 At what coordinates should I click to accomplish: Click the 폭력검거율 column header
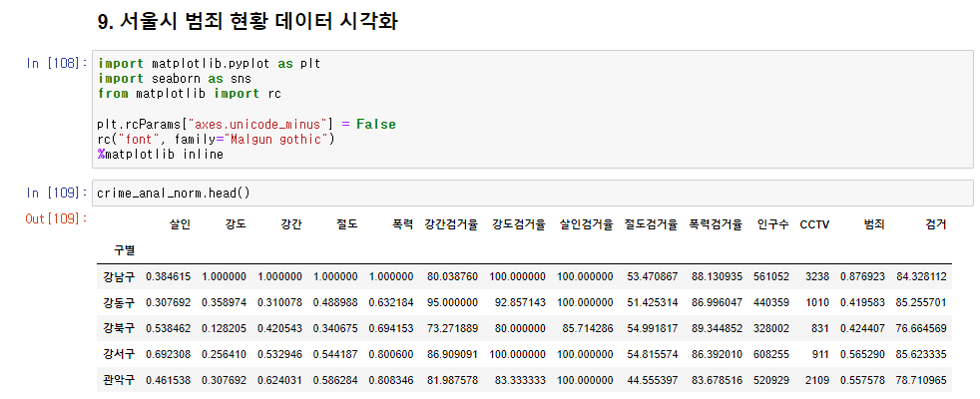click(716, 224)
